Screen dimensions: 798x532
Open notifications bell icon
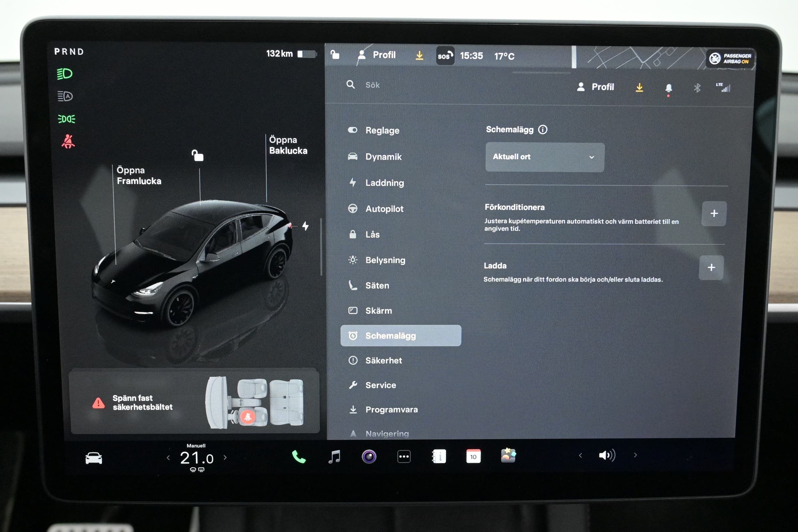[x=668, y=88]
